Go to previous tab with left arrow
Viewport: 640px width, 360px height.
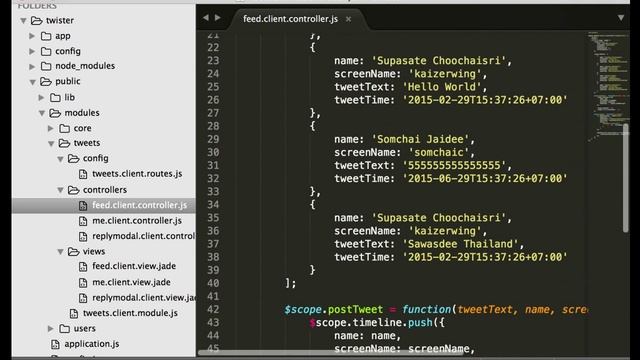[206, 18]
